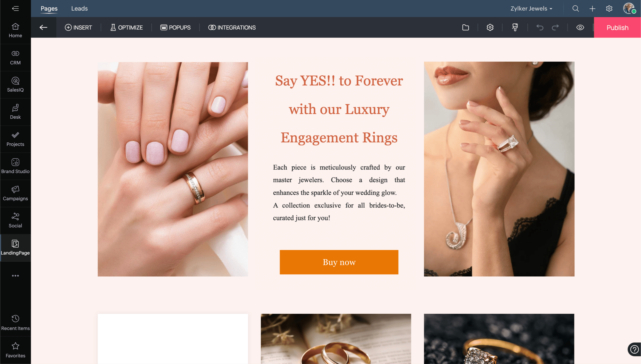Image resolution: width=641 pixels, height=364 pixels.
Task: Click the page settings gear in editor toolbar
Action: 490,28
